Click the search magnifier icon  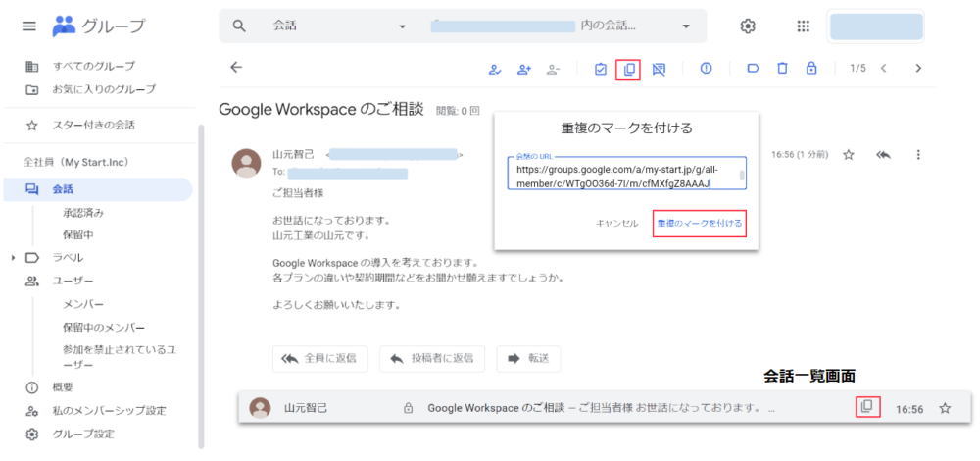coord(239,26)
